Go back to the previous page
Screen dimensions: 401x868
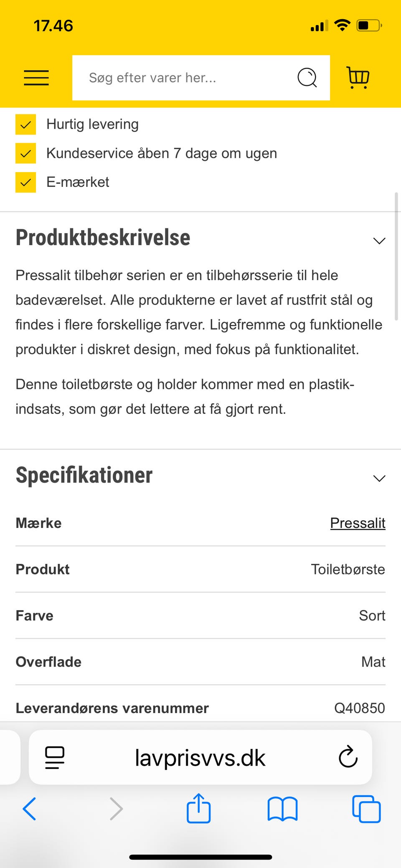(x=29, y=809)
